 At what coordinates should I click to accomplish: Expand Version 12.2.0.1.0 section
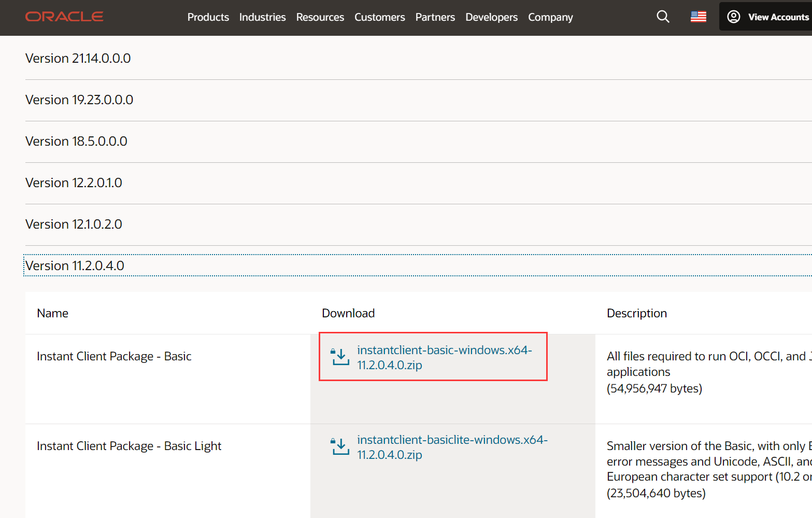click(74, 183)
